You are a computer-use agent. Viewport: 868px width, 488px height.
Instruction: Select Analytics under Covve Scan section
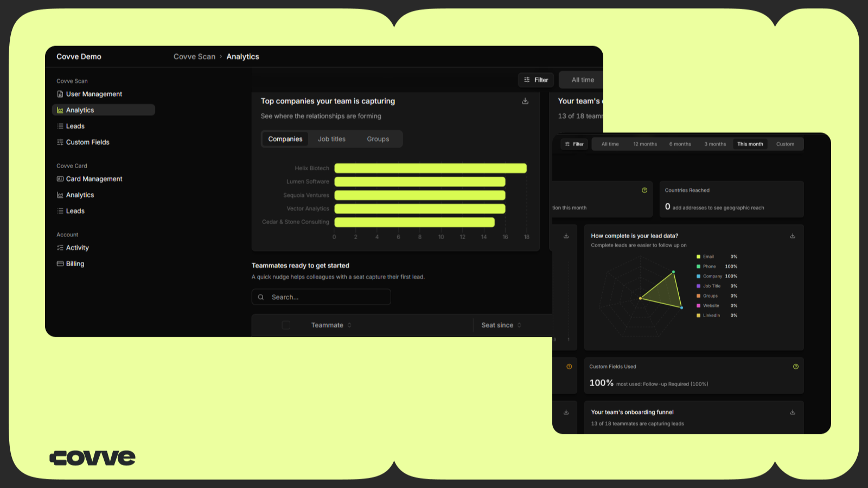click(103, 110)
